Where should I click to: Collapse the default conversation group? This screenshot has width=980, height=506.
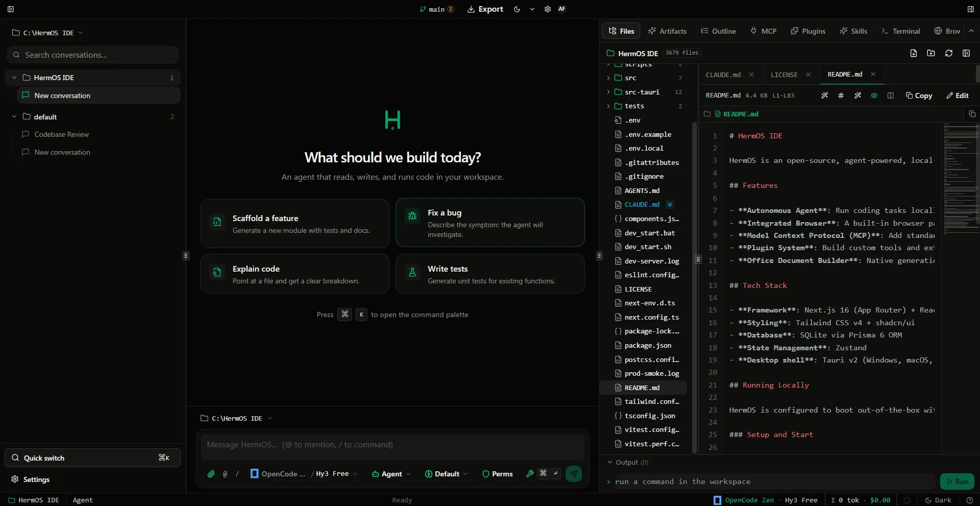tap(14, 116)
